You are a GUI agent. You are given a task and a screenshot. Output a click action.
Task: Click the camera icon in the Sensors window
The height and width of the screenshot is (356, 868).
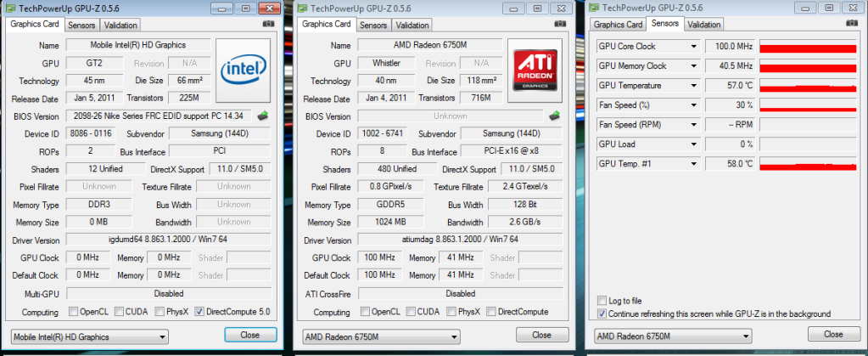(x=852, y=23)
